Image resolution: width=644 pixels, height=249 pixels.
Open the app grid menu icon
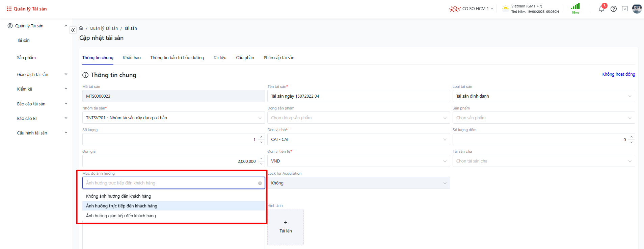click(x=9, y=9)
